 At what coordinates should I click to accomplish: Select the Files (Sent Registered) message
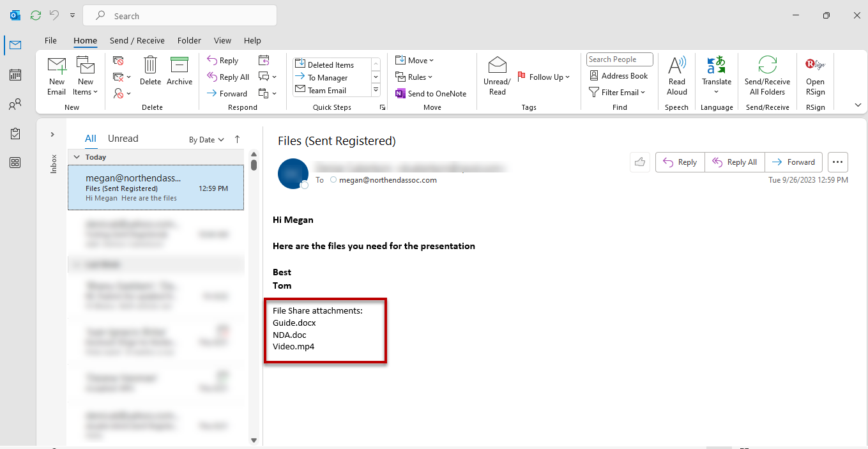coord(156,188)
